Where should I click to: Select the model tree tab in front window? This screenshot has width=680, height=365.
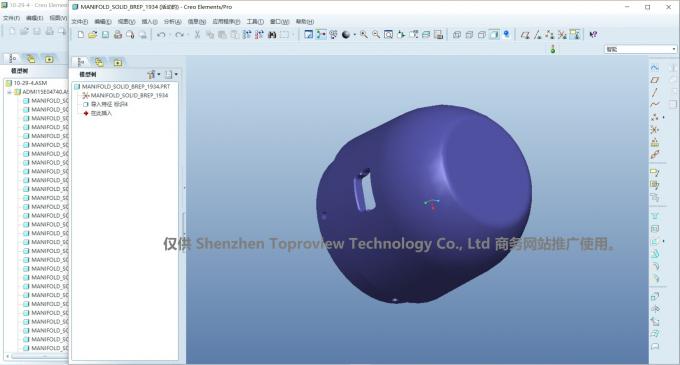[81, 62]
